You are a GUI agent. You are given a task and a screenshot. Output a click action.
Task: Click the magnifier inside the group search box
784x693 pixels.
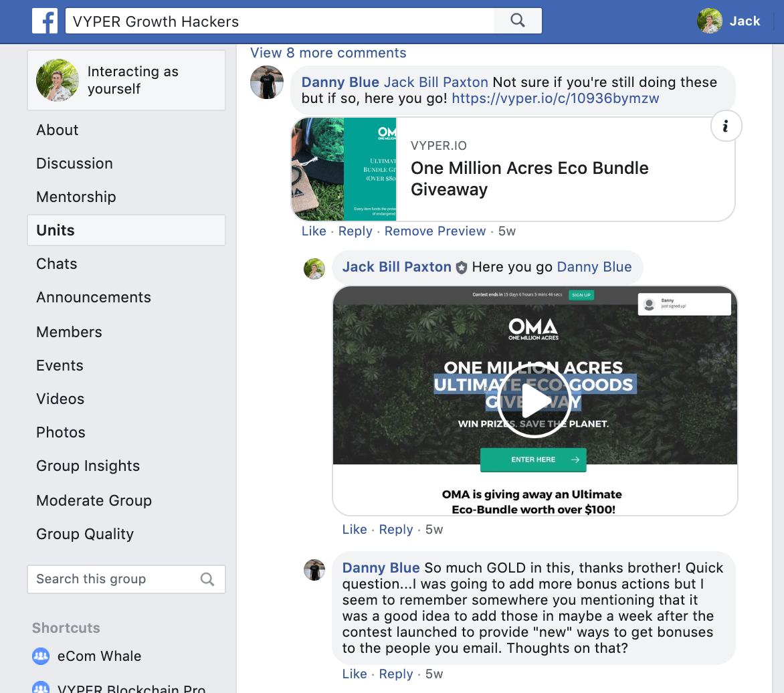click(x=207, y=579)
